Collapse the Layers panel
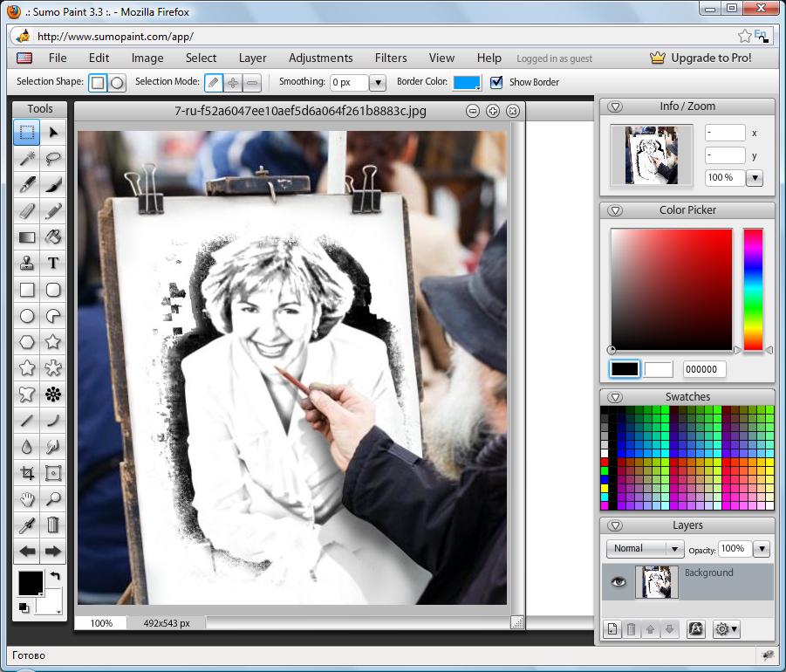Screen dimensions: 786x672 coord(615,525)
